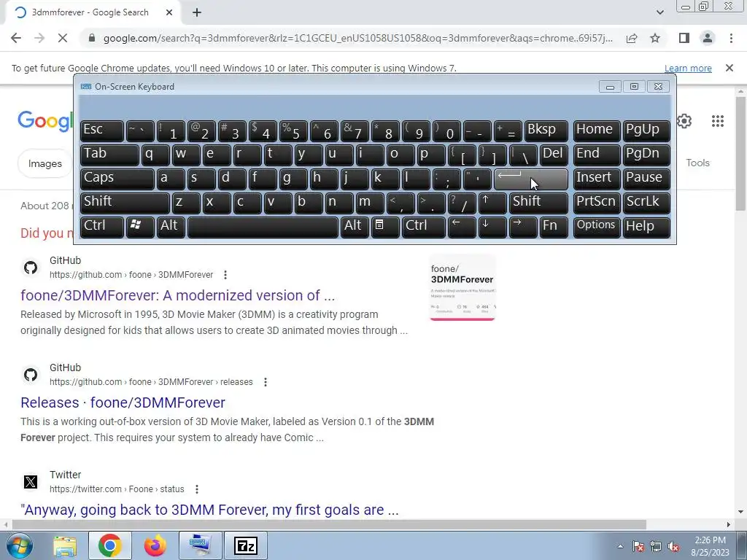Click the Esc key
747x560 pixels.
click(x=102, y=131)
